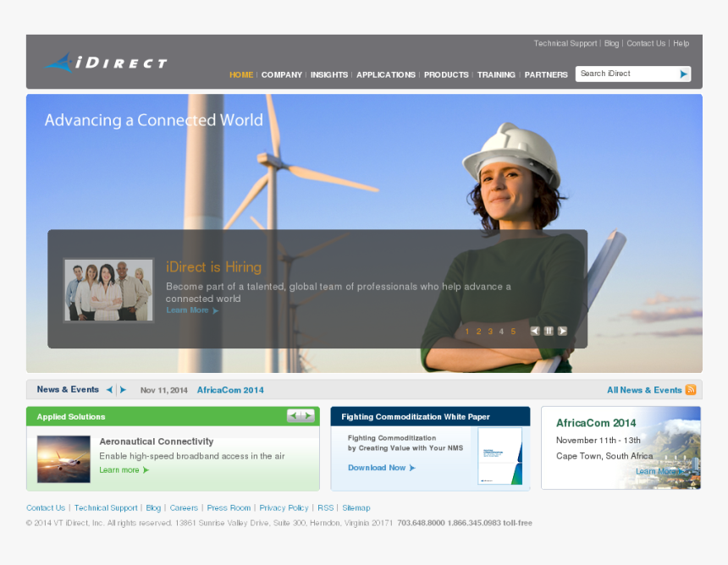Pause the hero slideshow
The height and width of the screenshot is (565, 728).
tap(549, 331)
